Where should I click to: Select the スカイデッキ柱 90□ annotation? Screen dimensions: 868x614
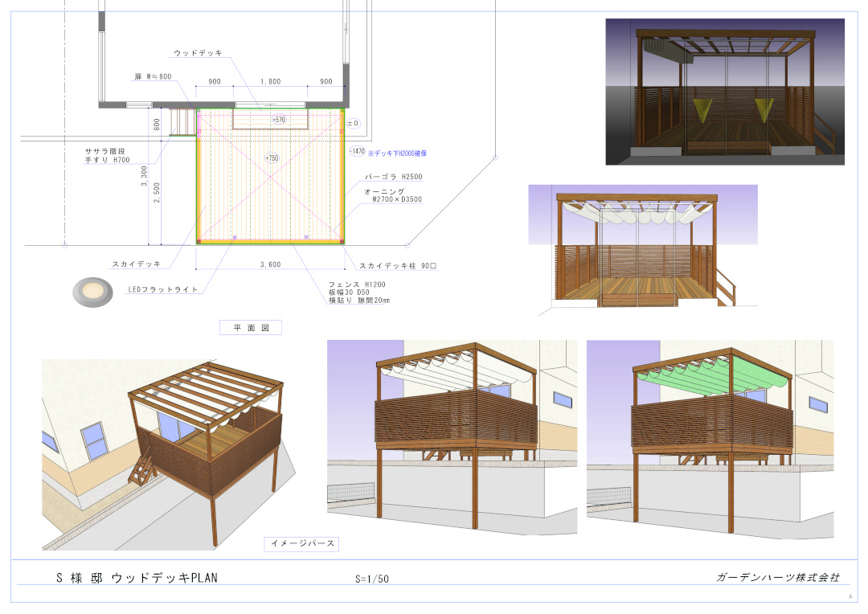click(x=398, y=266)
